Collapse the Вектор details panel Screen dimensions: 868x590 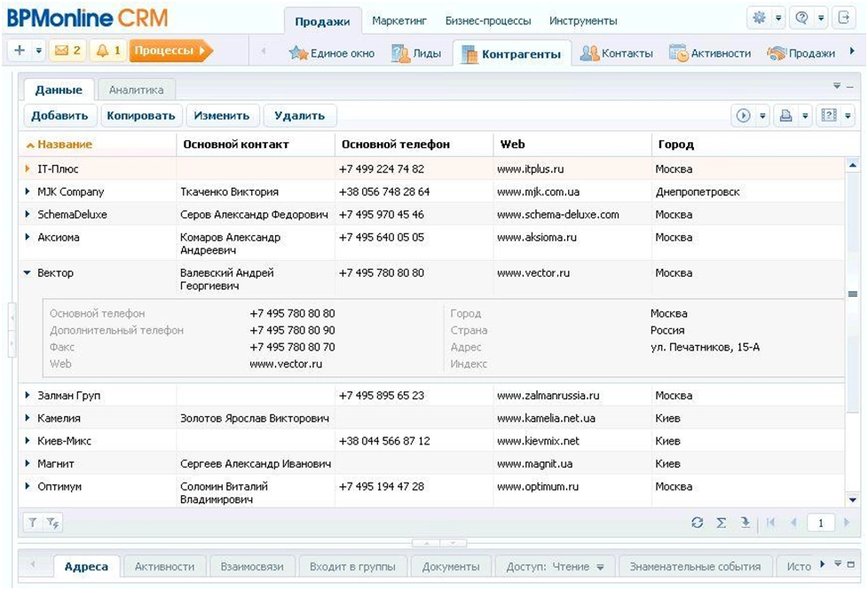(x=26, y=272)
